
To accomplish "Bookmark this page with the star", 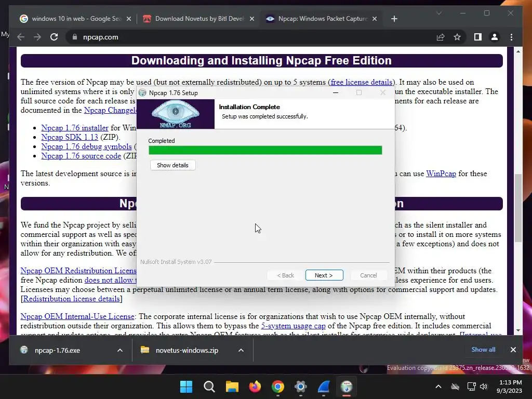I will click(457, 37).
